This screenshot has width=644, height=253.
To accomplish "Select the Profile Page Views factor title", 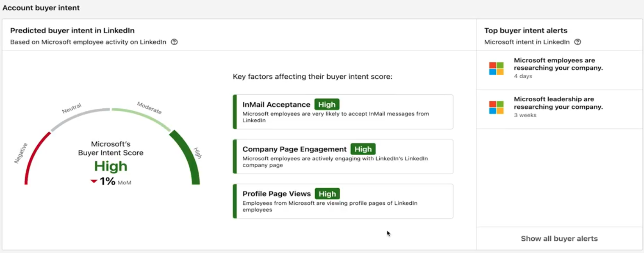I will 277,194.
